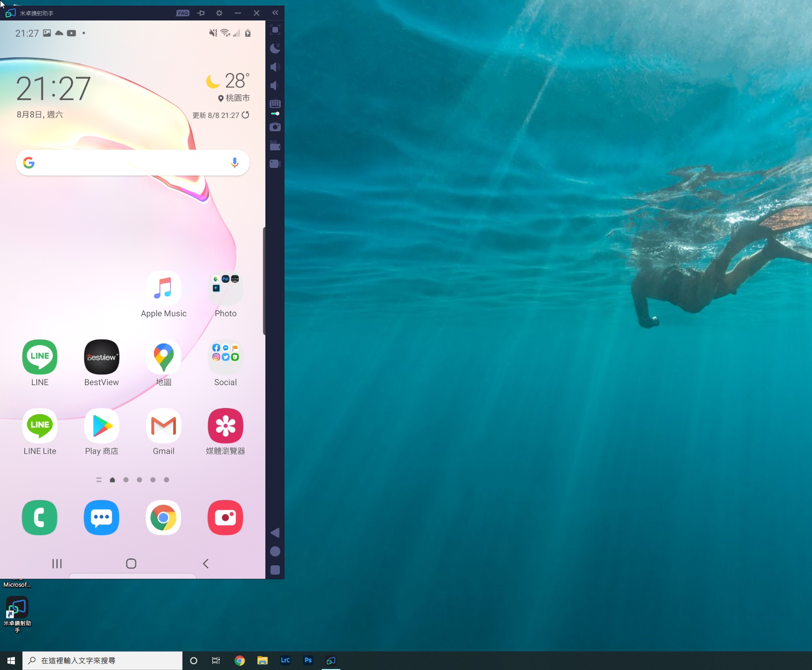Tap the Google G logo

(29, 162)
